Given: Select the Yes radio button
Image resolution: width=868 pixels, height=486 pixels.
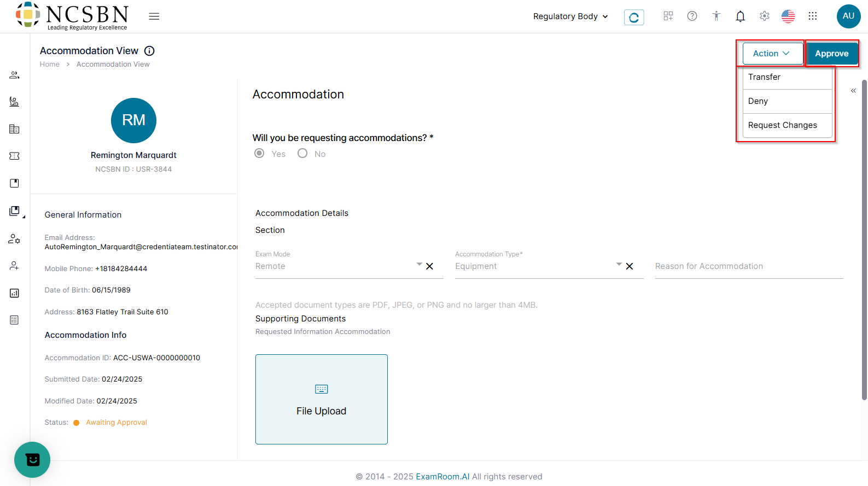Looking at the screenshot, I should pyautogui.click(x=259, y=154).
